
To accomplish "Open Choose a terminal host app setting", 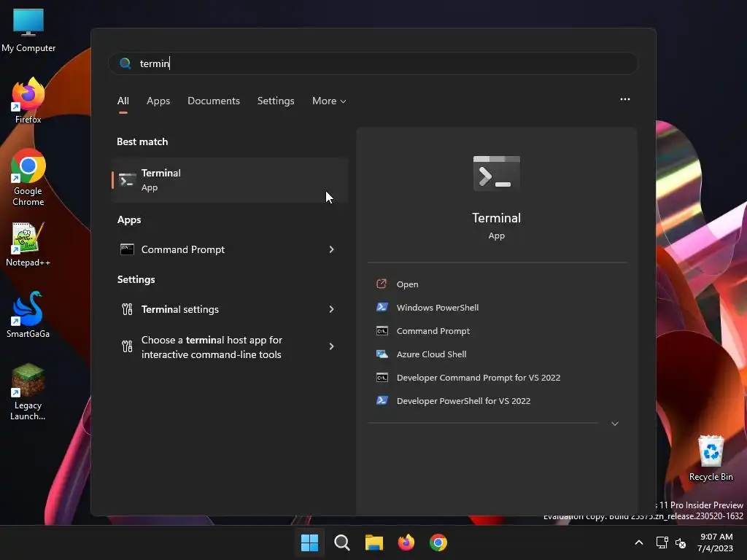I will 230,346.
